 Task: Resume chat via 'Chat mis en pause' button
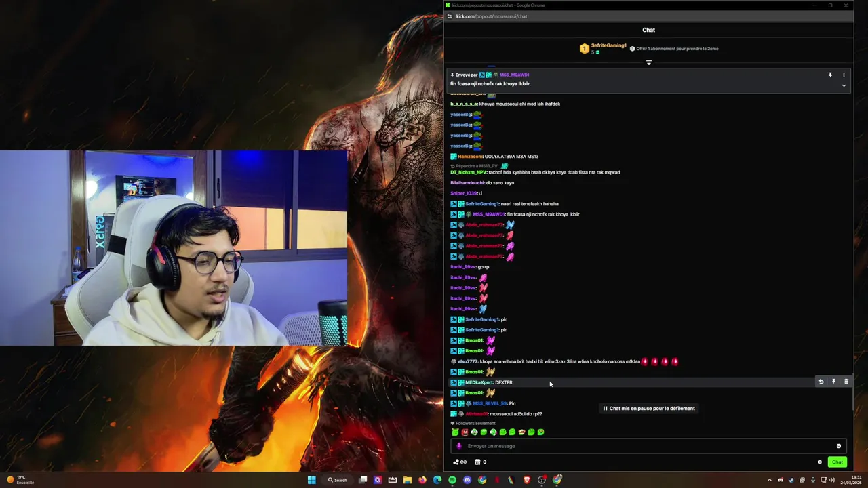pyautogui.click(x=649, y=408)
